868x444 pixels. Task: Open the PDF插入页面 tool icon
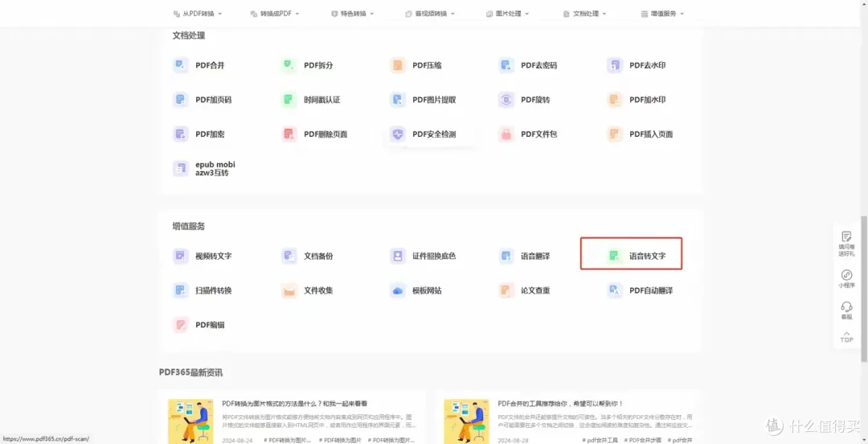pos(615,134)
